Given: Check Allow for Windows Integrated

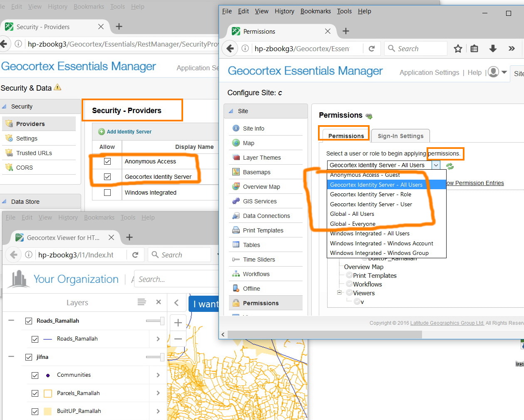Looking at the screenshot, I should [107, 193].
